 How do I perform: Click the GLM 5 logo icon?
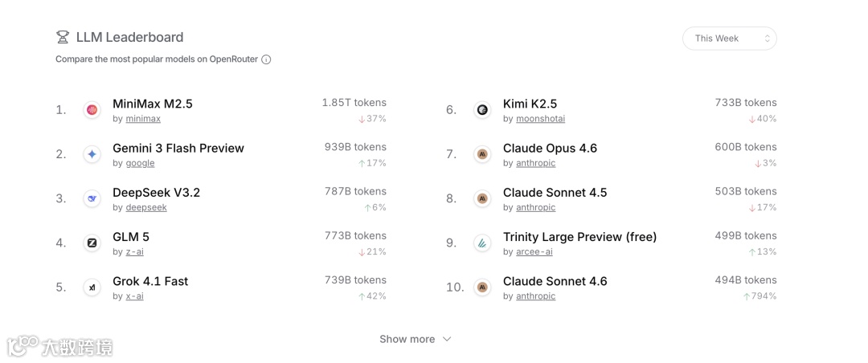click(92, 243)
